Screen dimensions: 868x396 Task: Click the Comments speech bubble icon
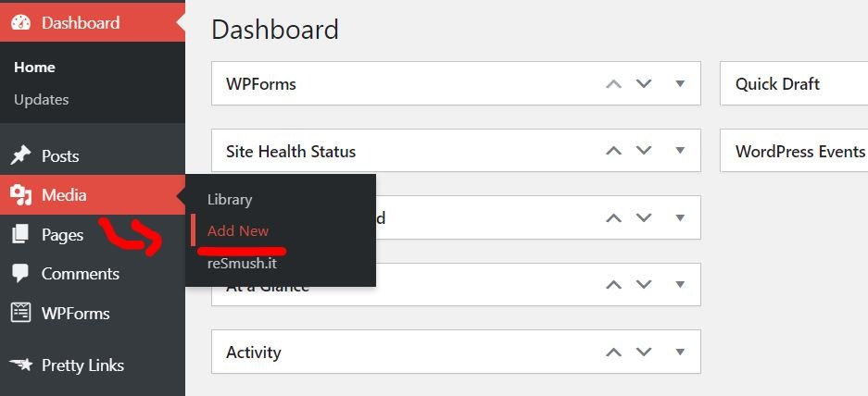[x=20, y=274]
